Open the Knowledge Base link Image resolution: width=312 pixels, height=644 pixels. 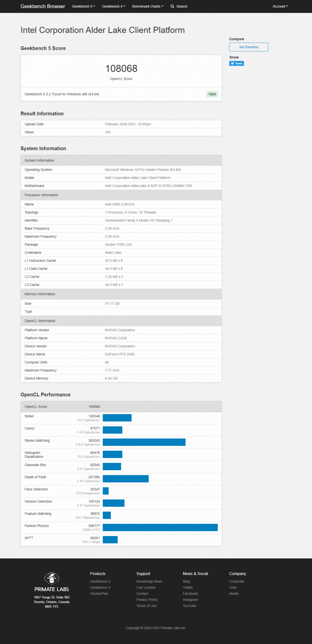coord(149,581)
